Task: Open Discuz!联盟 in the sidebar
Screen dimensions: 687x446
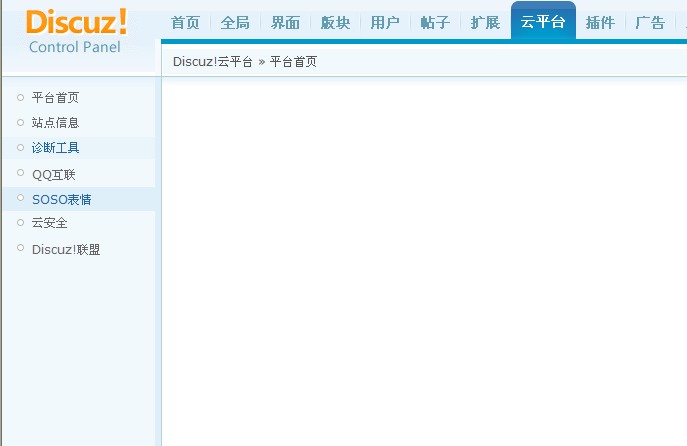Action: tap(66, 249)
